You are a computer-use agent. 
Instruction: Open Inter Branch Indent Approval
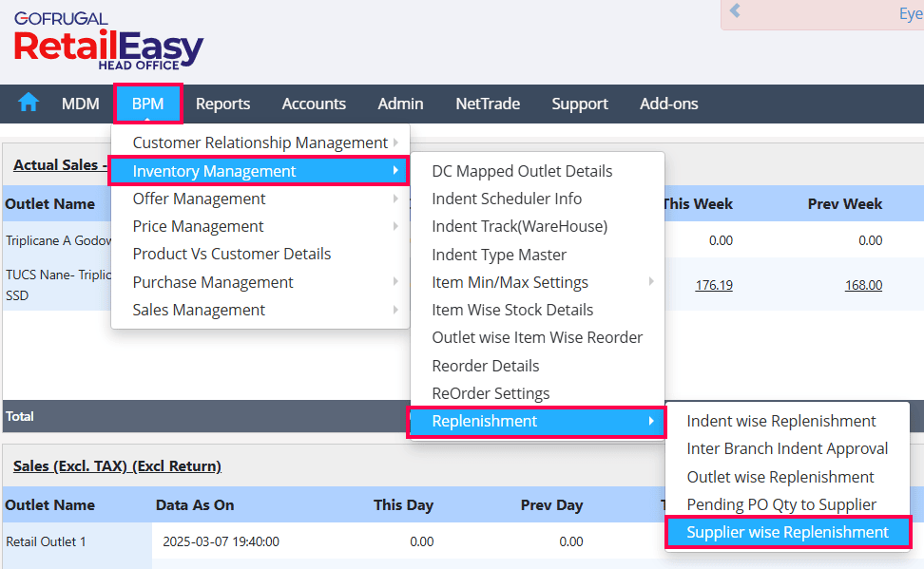pos(787,448)
